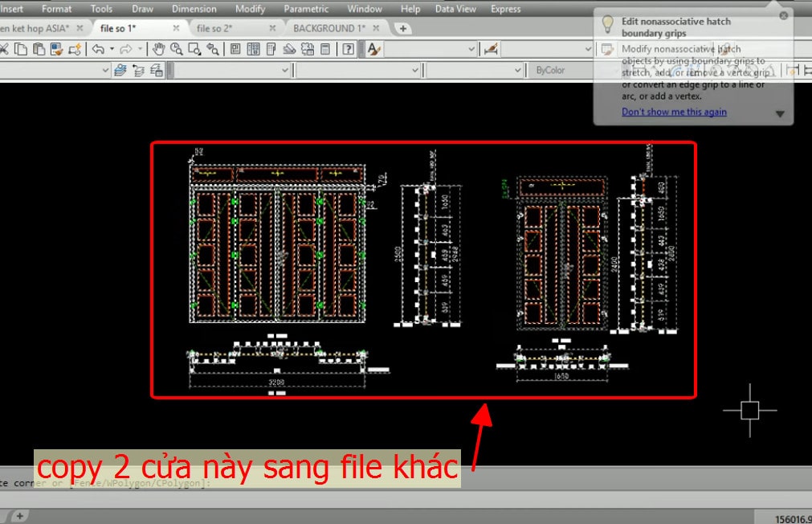Viewport: 812px width, 524px height.
Task: Click the Undo icon
Action: 100,49
